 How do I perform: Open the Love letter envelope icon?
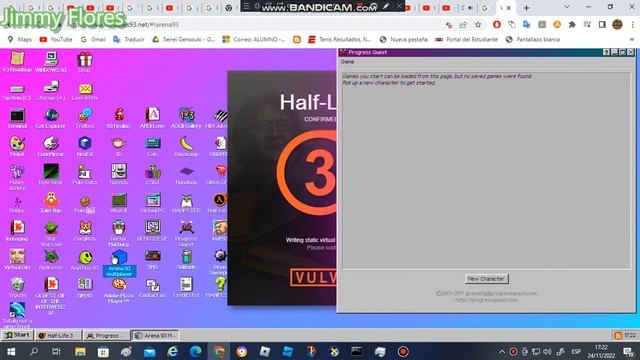click(84, 91)
